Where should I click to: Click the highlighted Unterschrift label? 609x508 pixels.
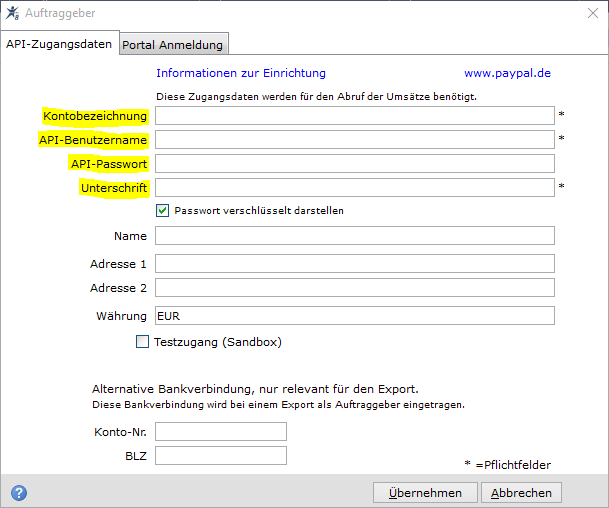[x=114, y=188]
